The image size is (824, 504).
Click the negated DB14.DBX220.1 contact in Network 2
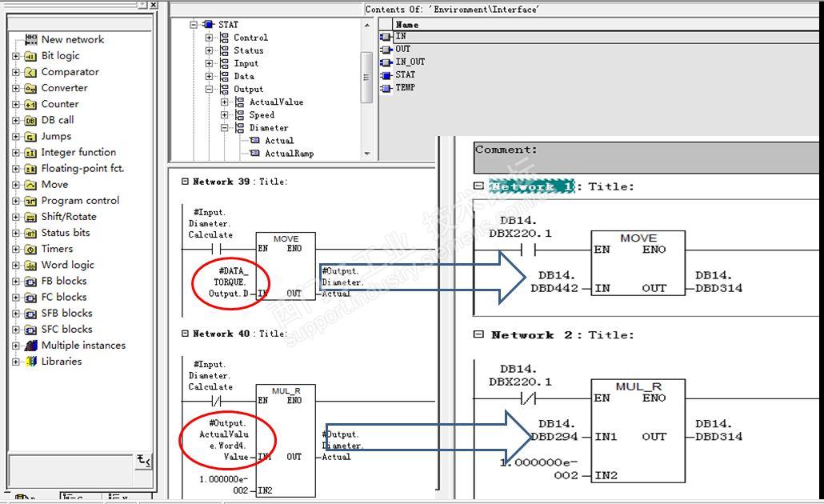pyautogui.click(x=528, y=399)
